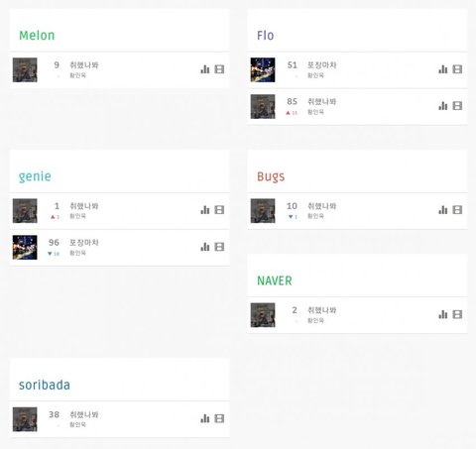Screen dimensions: 476x449
Task: Open the Flo chart heading
Action: 266,36
